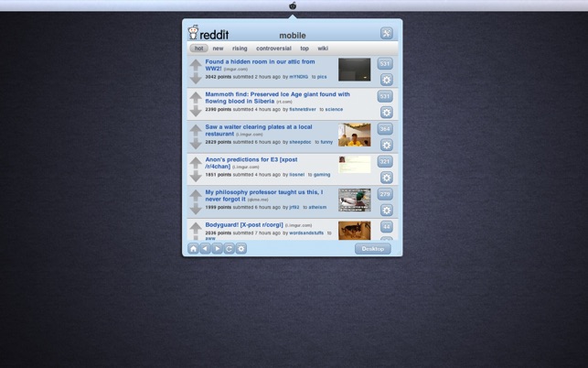Screen dimensions: 588x368
Task: Navigate forward with the right arrow button
Action: pyautogui.click(x=217, y=249)
